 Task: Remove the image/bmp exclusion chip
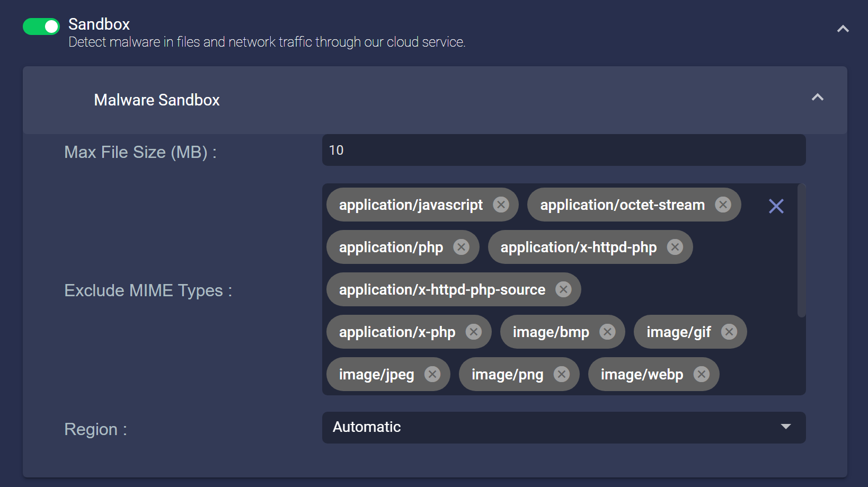(x=607, y=332)
